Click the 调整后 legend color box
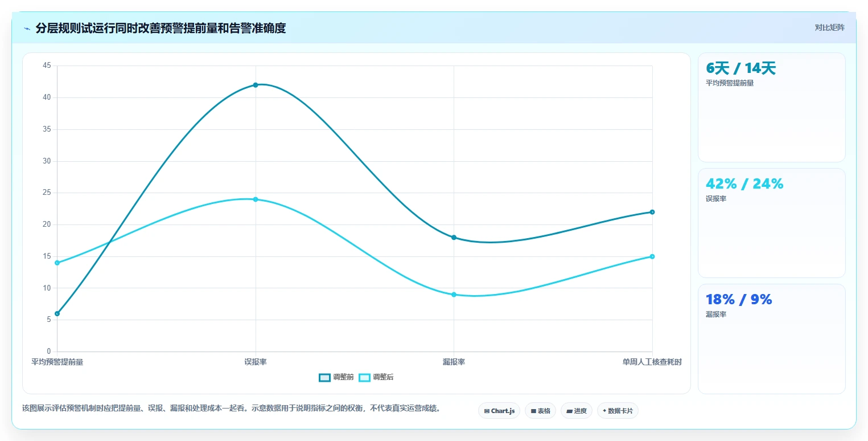The width and height of the screenshot is (868, 441). click(364, 377)
